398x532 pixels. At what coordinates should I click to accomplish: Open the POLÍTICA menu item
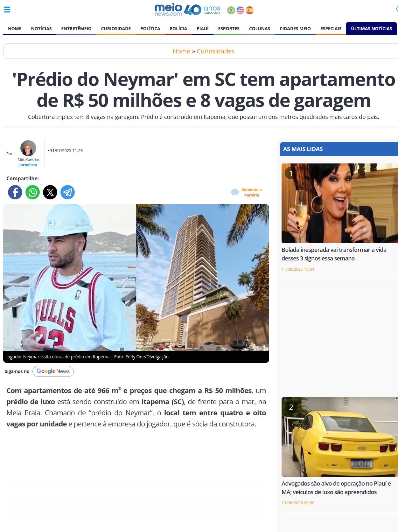pos(150,29)
